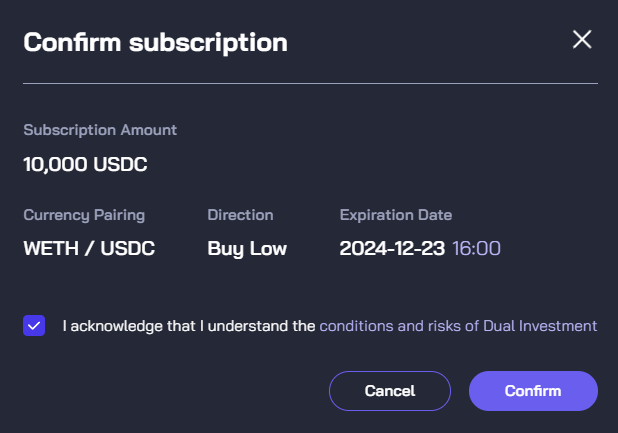Viewport: 618px width, 433px height.
Task: Click the Subscription Amount label
Action: click(100, 130)
